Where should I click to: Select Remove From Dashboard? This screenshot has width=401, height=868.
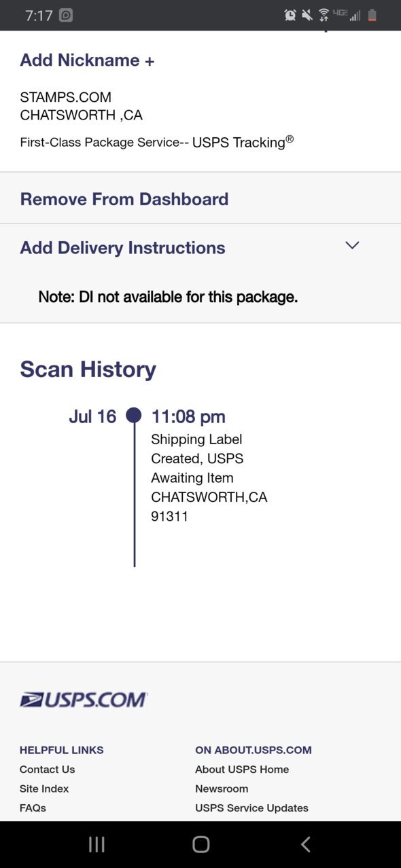click(124, 199)
